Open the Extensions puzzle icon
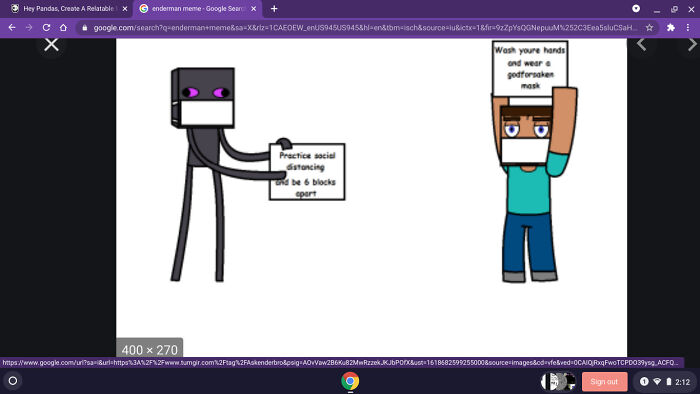 tap(671, 28)
